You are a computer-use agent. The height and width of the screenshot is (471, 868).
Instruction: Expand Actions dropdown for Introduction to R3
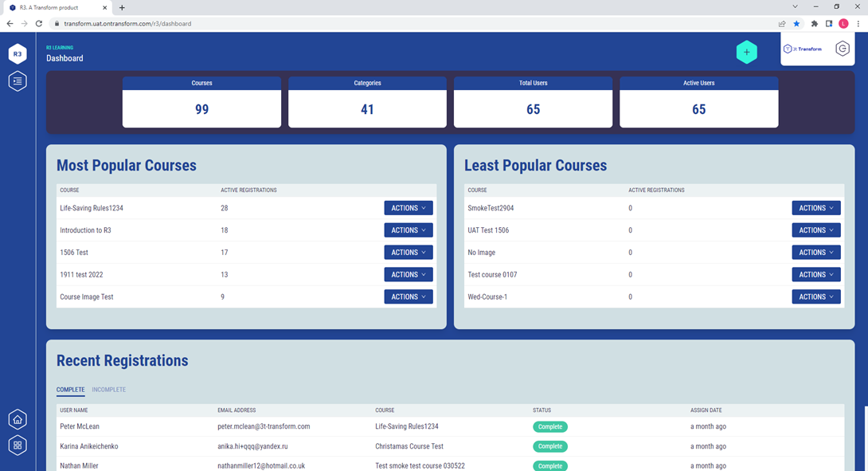click(409, 230)
